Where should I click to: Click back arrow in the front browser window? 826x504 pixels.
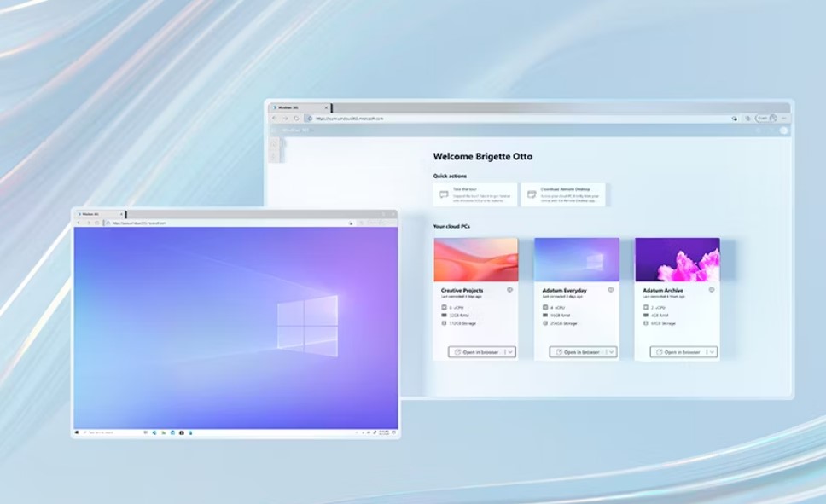tap(79, 223)
